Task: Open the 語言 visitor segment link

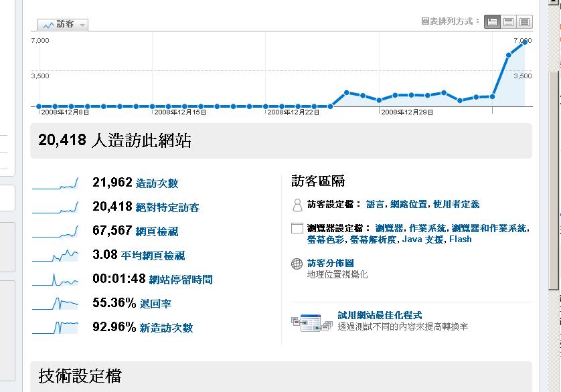Action: pos(376,205)
